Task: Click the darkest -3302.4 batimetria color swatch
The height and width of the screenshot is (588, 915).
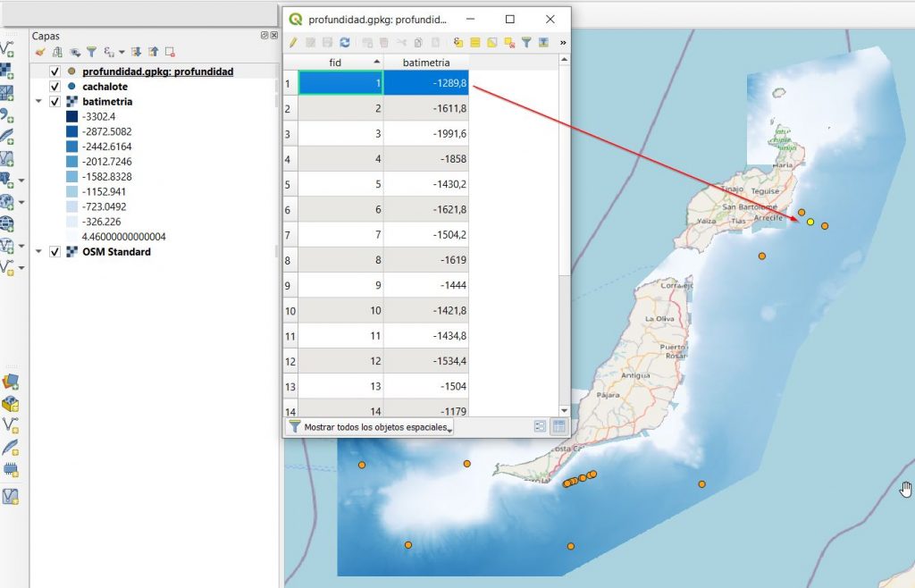Action: point(73,115)
